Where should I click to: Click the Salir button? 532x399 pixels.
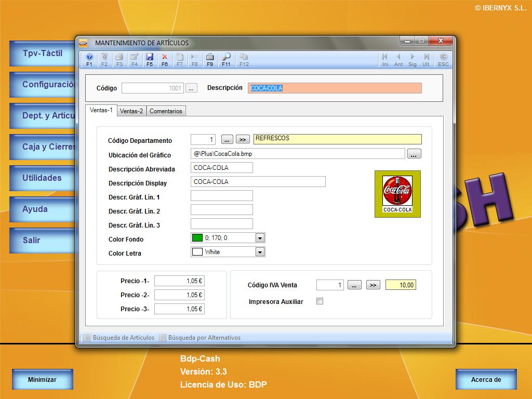(43, 241)
